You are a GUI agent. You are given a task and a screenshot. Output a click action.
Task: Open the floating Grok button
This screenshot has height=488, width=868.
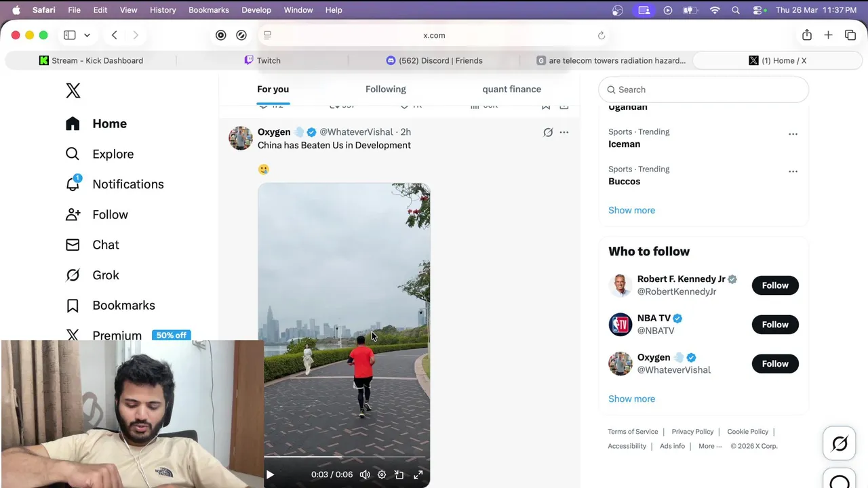840,444
